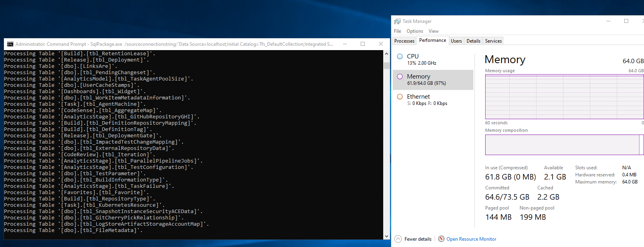Image resolution: width=644 pixels, height=247 pixels.
Task: Select the Performance tab
Action: pyautogui.click(x=433, y=40)
